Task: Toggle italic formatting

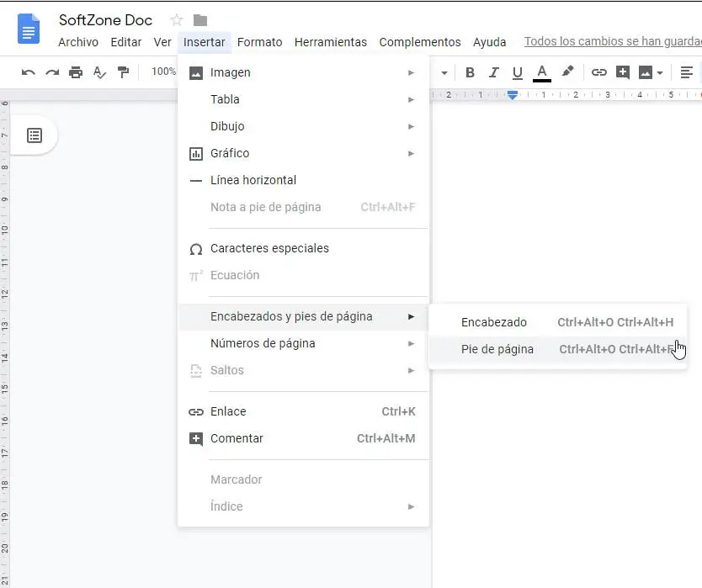Action: 493,72
